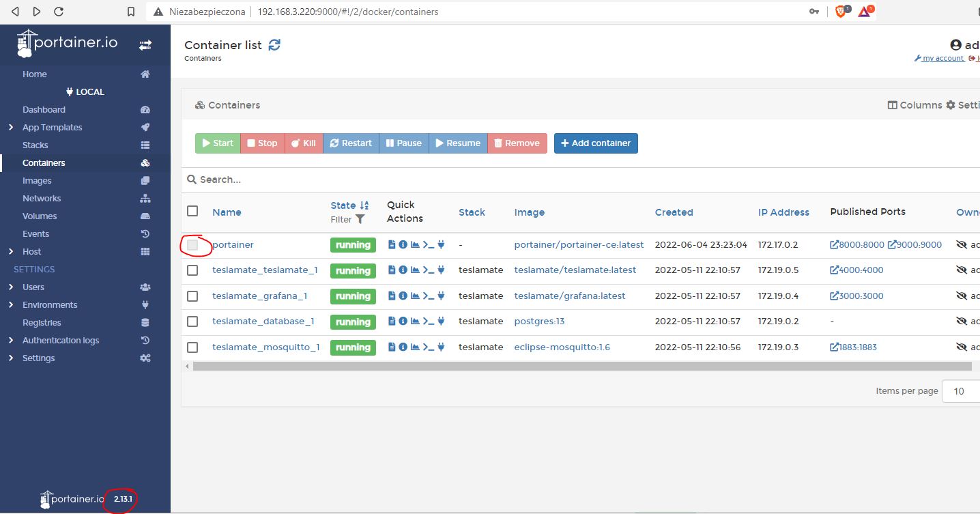
Task: Expand the Host section
Action: 11,251
